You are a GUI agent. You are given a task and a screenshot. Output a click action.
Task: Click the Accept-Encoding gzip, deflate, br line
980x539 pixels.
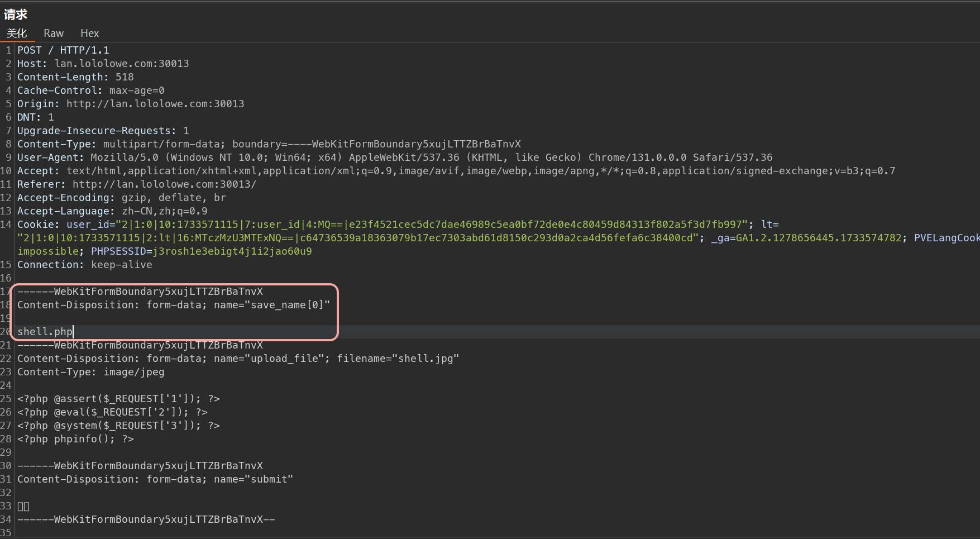pyautogui.click(x=122, y=198)
